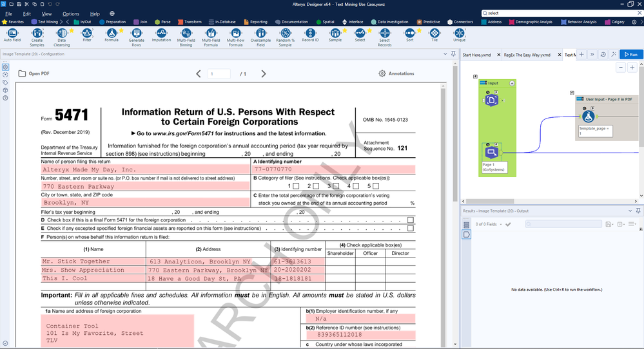Click the Formula tool in User Input container

click(588, 117)
